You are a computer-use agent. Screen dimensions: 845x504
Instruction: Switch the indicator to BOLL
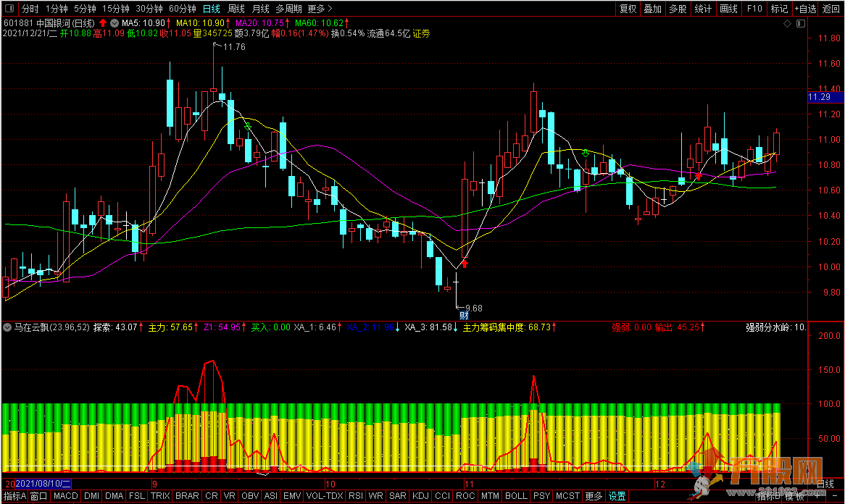pyautogui.click(x=516, y=496)
